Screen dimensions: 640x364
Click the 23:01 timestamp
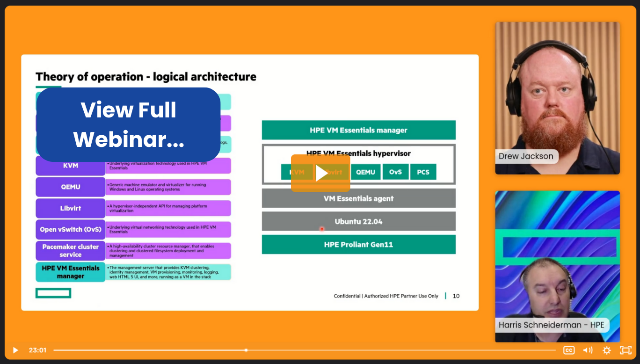(37, 350)
